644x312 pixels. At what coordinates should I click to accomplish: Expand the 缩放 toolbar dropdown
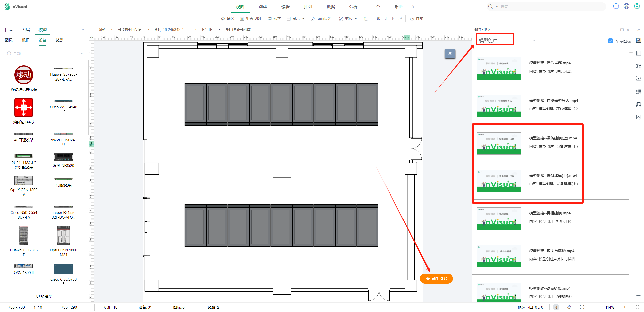point(348,19)
